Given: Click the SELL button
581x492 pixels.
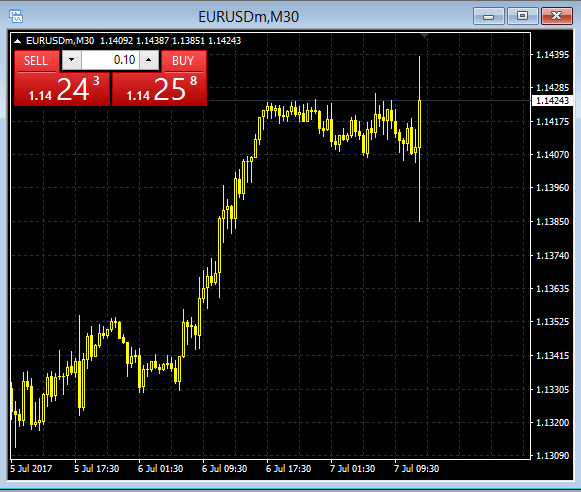Looking at the screenshot, I should tap(36, 61).
